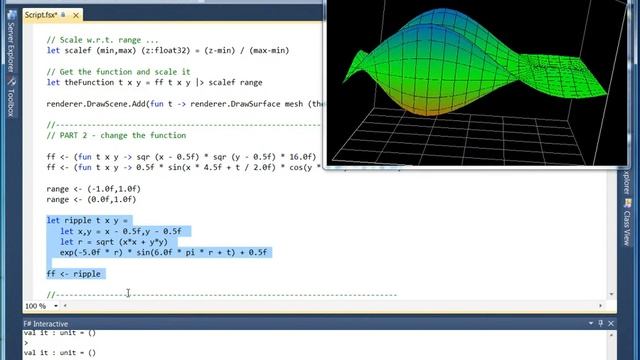Click the 'let scalef (min,max)' line
Viewport: 640px width, 360px height.
tap(168, 51)
